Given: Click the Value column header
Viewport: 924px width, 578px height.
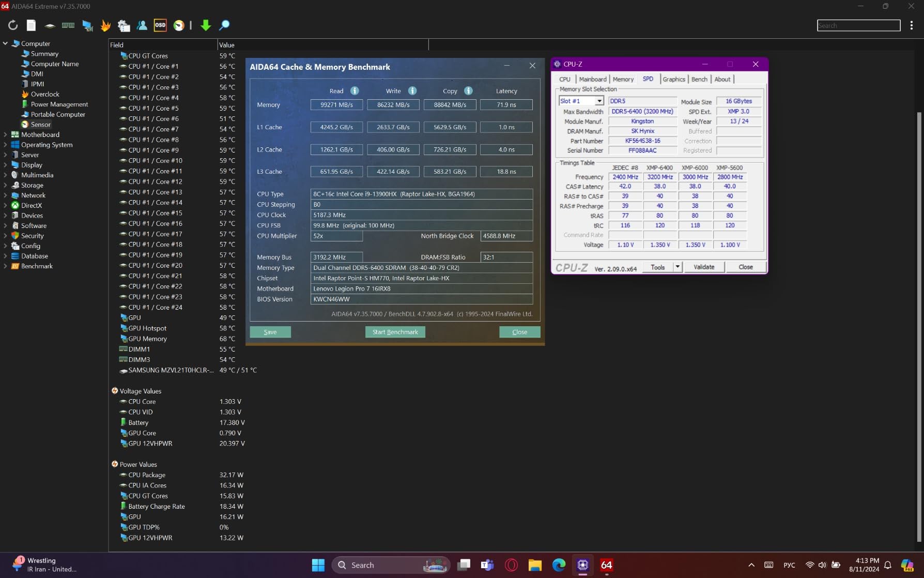Looking at the screenshot, I should click(323, 45).
